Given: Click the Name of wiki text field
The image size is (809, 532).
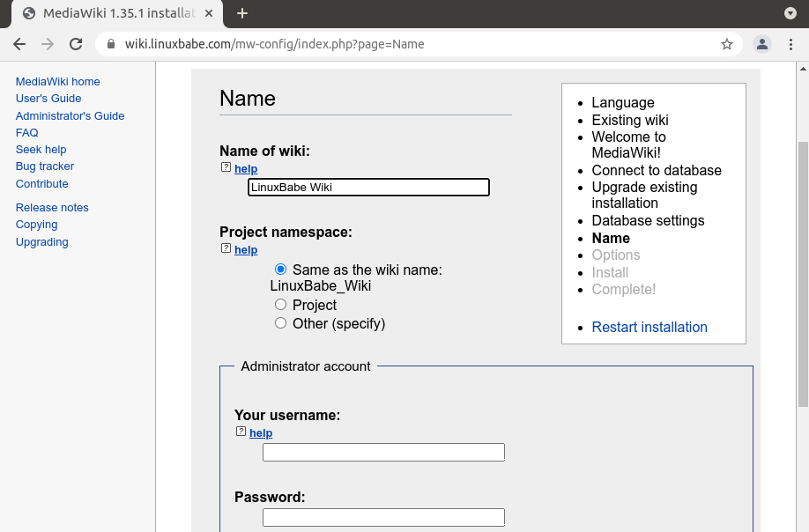Looking at the screenshot, I should (x=368, y=187).
